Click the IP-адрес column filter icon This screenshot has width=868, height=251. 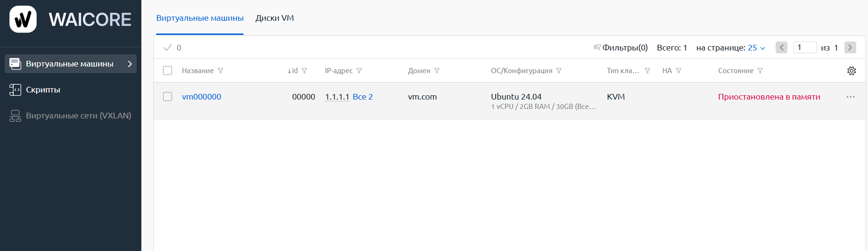(x=359, y=71)
